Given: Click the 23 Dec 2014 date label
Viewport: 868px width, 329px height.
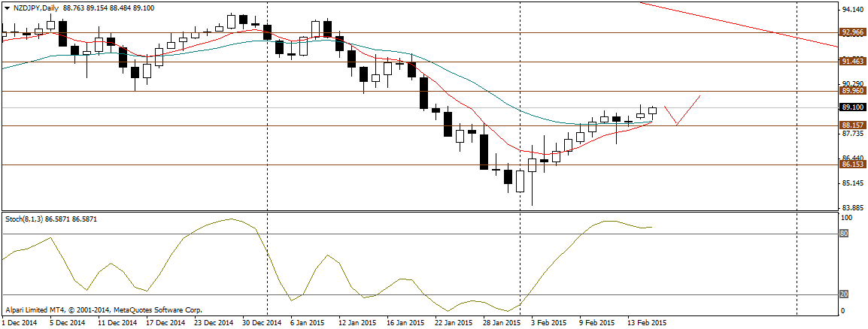Looking at the screenshot, I should pyautogui.click(x=214, y=322).
